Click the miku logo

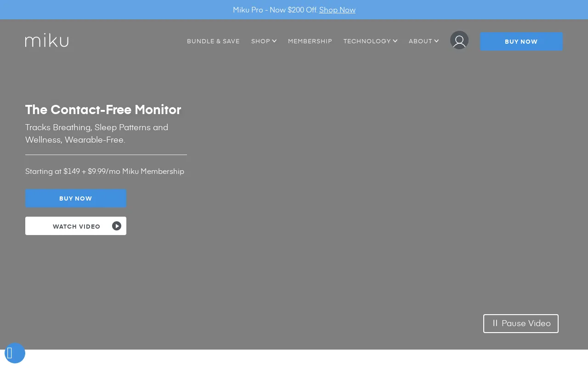point(47,40)
